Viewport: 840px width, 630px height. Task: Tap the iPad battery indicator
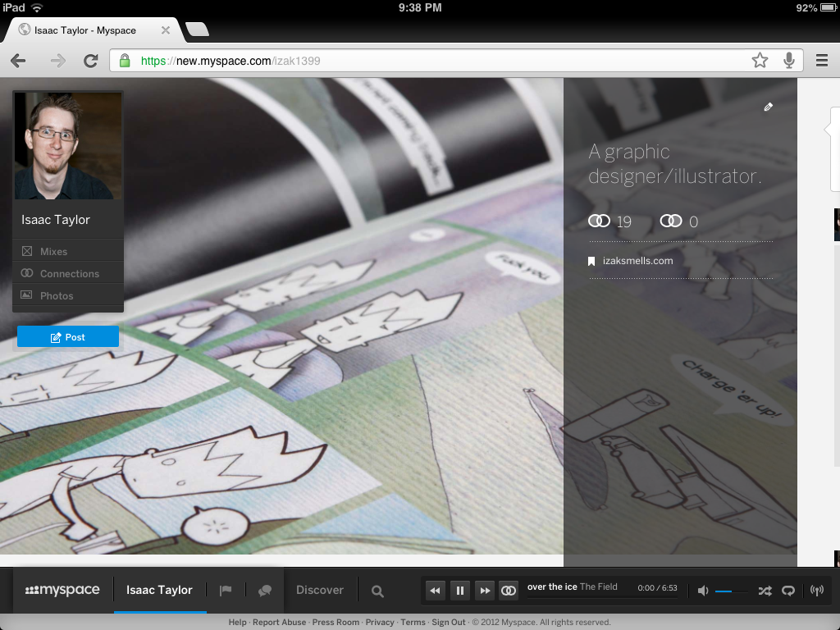pos(829,7)
